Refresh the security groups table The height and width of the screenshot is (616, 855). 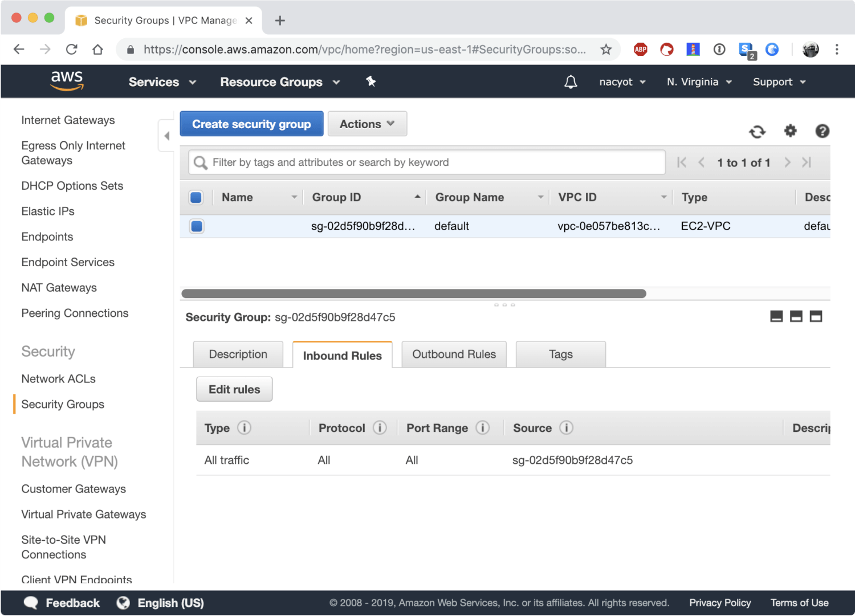757,132
